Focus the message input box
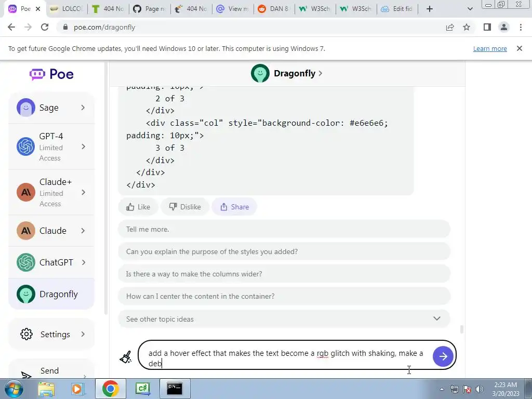Viewport: 532px width, 399px height. [285, 355]
